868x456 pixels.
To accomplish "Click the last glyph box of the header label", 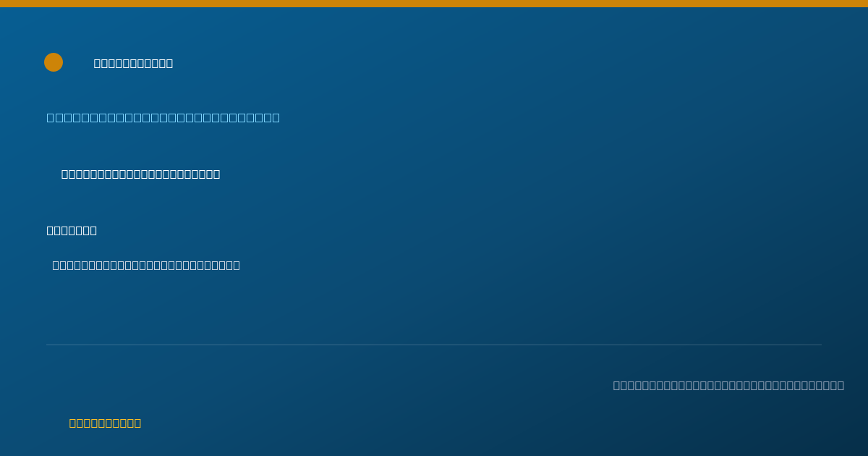I will tap(169, 63).
